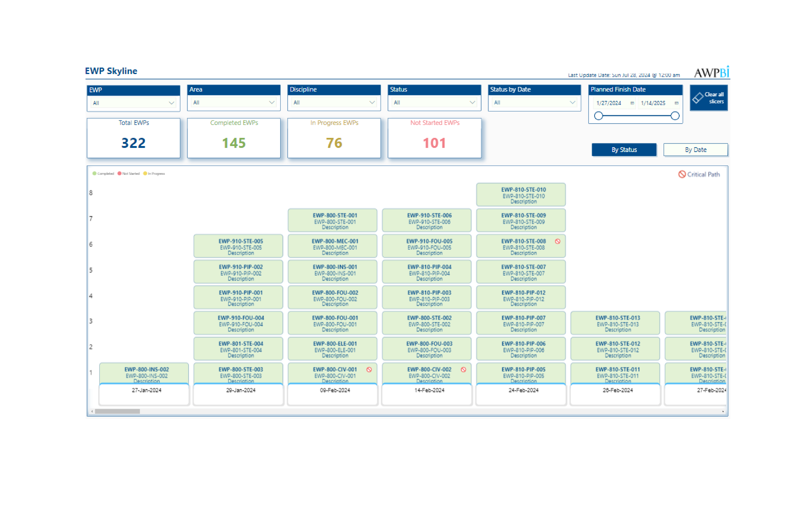
Task: Click critical path icon on EWP-800-CIV-001 card
Action: click(369, 370)
